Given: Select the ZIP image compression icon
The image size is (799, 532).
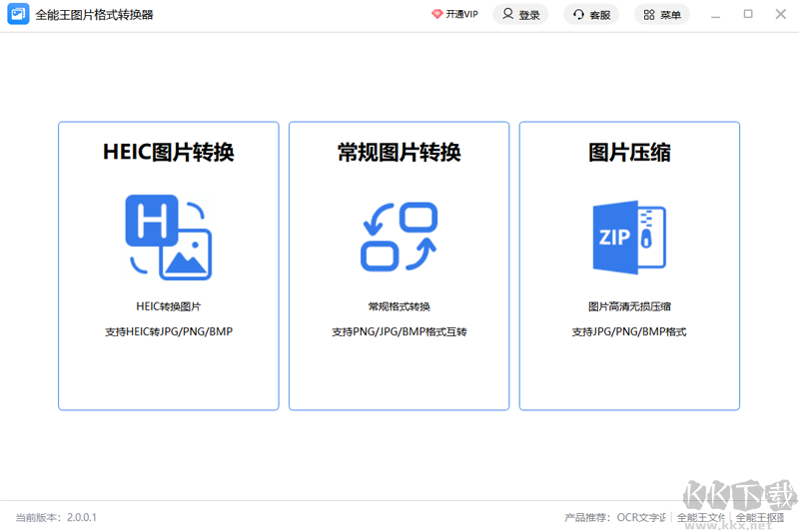Looking at the screenshot, I should point(629,237).
